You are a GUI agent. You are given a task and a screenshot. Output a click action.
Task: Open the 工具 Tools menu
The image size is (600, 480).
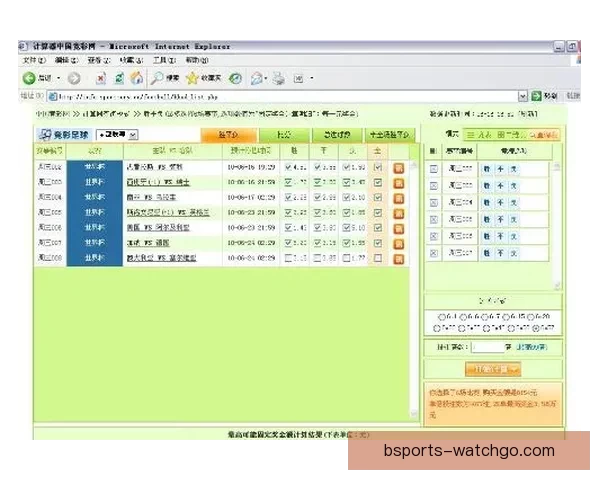(165, 60)
